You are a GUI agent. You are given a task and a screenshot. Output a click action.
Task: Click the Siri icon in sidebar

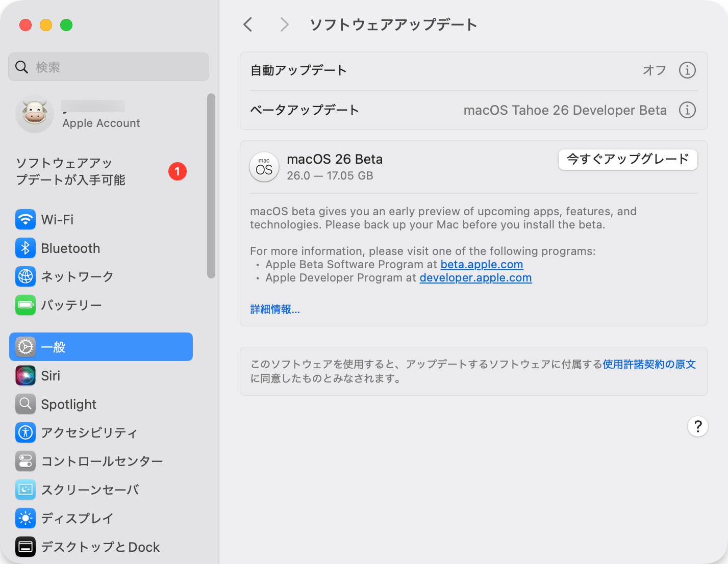[x=26, y=376]
